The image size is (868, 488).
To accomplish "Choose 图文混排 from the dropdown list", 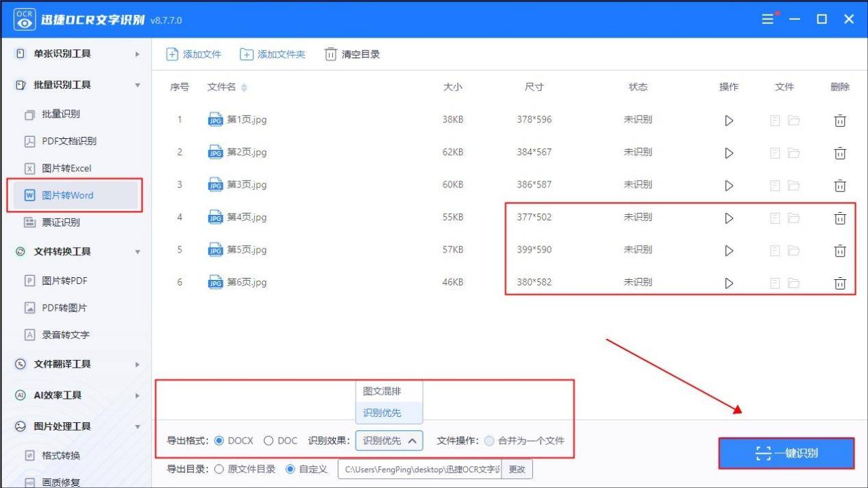I will coord(382,391).
